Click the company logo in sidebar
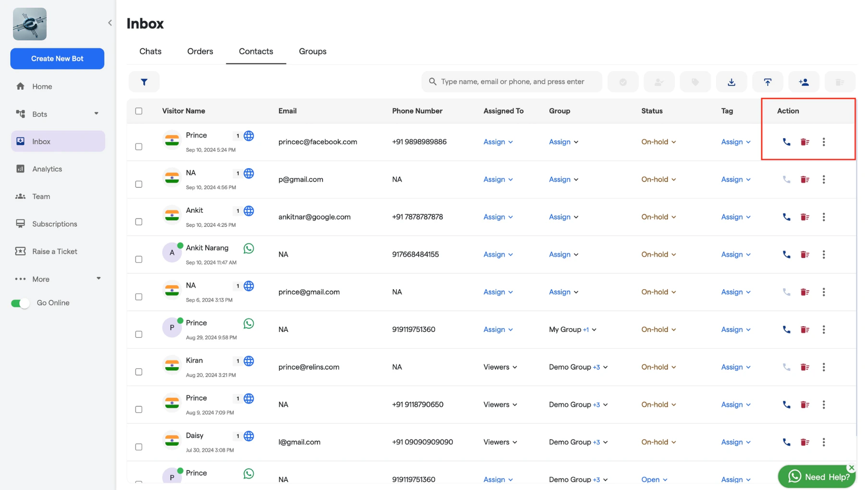The height and width of the screenshot is (490, 868). tap(30, 24)
